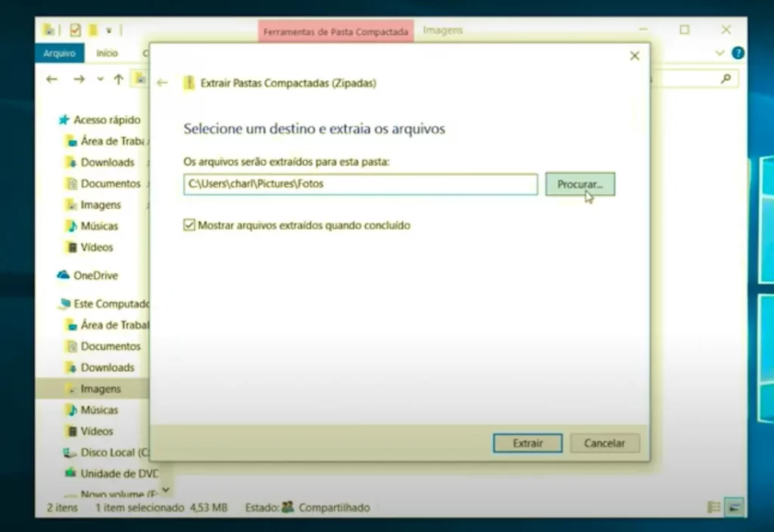The height and width of the screenshot is (532, 774).
Task: Click the destination folder path field
Action: [x=361, y=184]
